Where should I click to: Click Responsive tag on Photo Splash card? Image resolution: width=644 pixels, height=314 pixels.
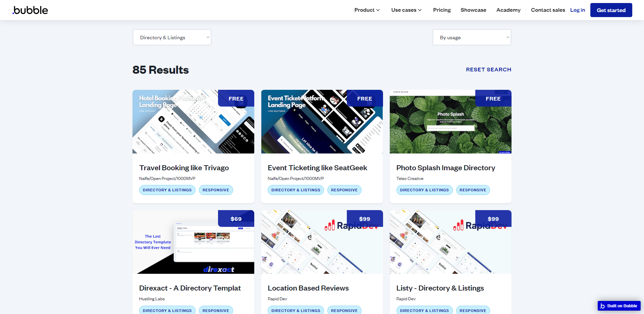pos(473,190)
